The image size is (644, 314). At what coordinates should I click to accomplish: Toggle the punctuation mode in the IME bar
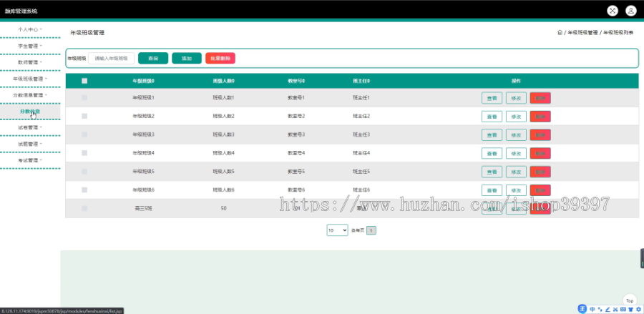tap(600, 309)
